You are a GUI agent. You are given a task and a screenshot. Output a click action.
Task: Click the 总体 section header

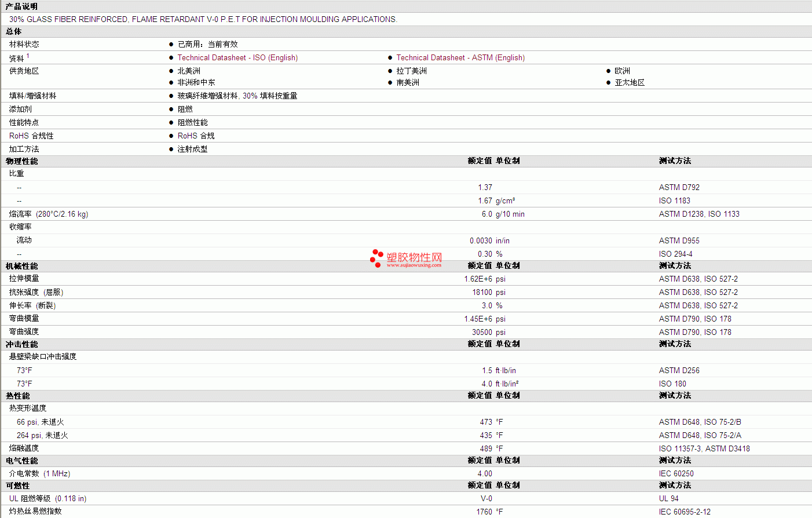[x=14, y=31]
